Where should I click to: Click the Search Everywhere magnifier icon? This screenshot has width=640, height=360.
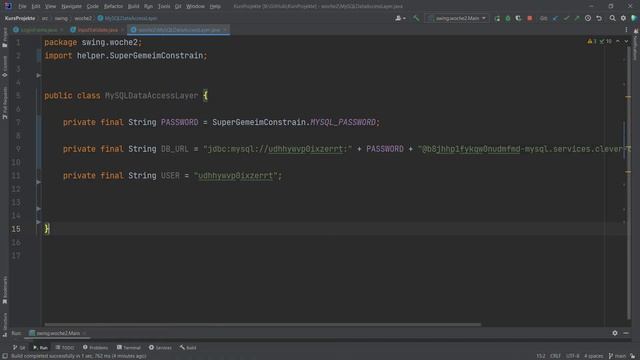pyautogui.click(x=613, y=18)
